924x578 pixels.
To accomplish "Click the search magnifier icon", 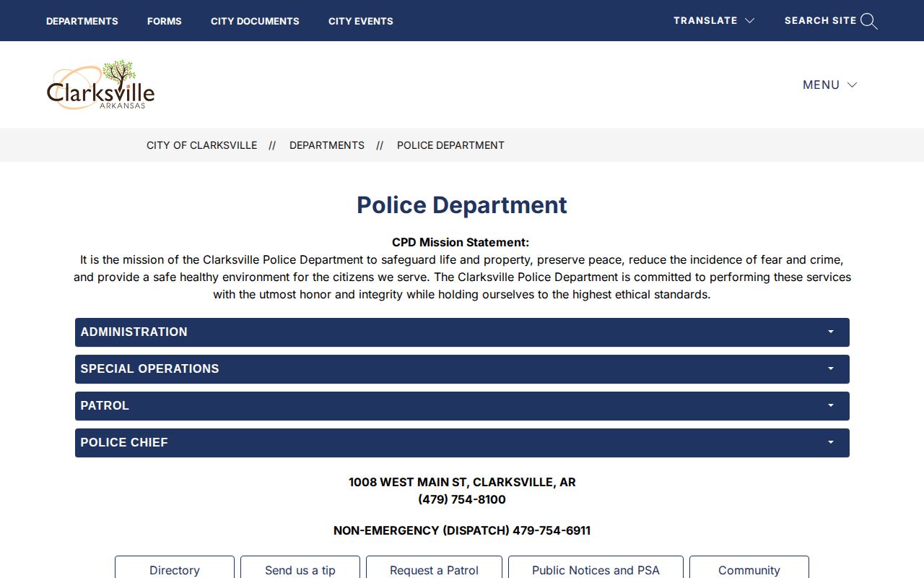I will 869,21.
